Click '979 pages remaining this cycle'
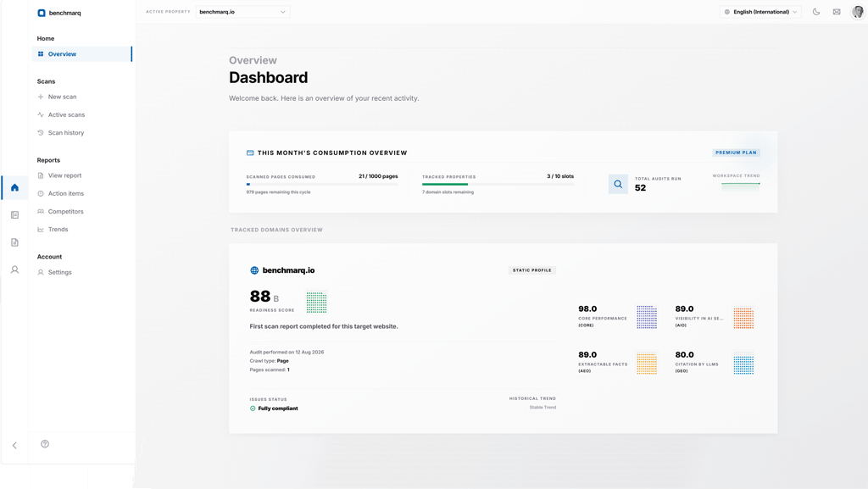This screenshot has width=868, height=489. click(x=278, y=192)
